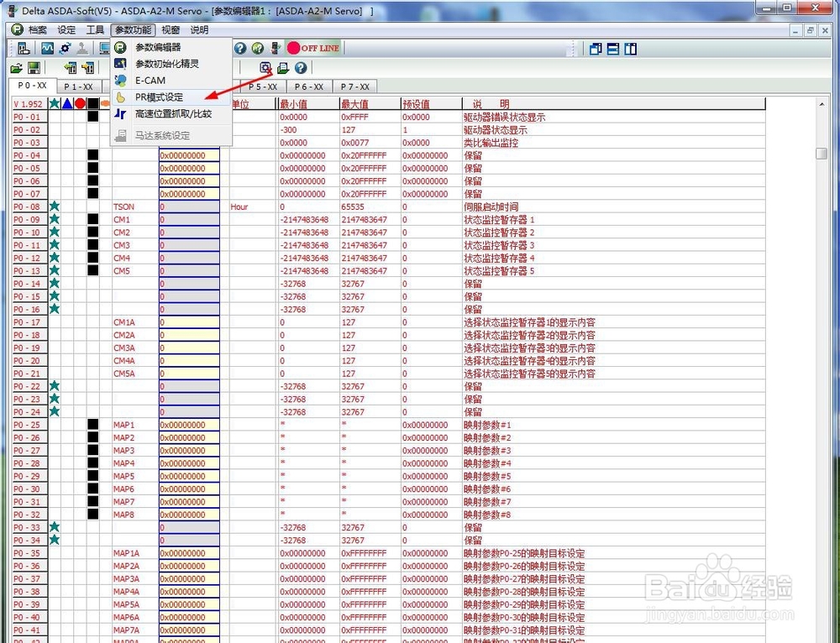This screenshot has width=840, height=643.
Task: Click the Delta logo icon left of 档案
Action: (17, 29)
